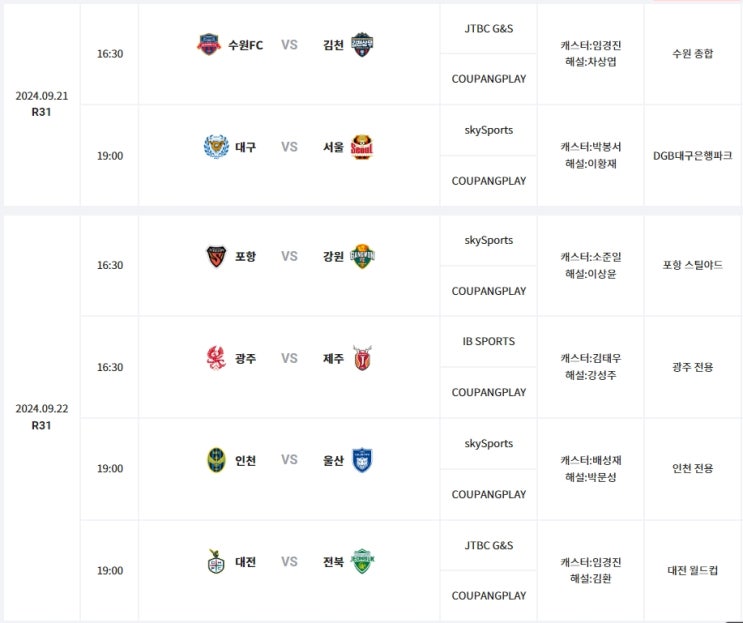Click the Pohang Steelers crest

(x=216, y=256)
